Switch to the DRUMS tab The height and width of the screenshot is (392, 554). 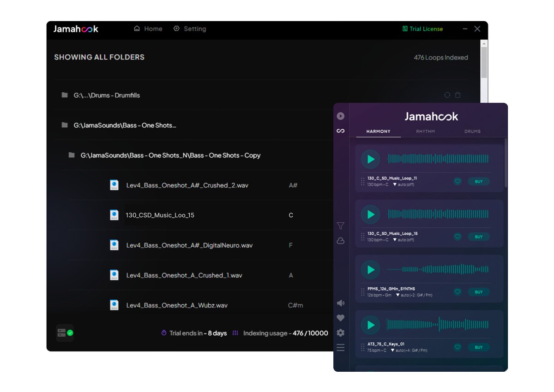[x=473, y=131]
